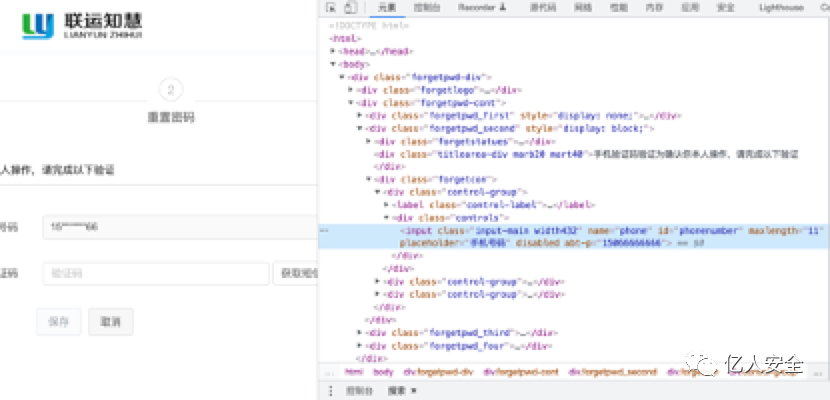Select the titlearea-div element line
This screenshot has height=400, width=830.
(x=586, y=154)
